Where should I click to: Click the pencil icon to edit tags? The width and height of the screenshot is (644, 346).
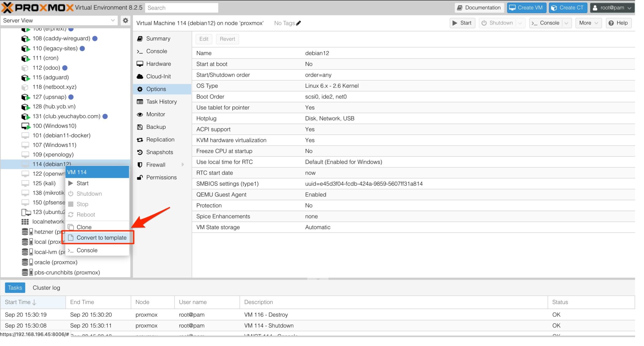(298, 23)
